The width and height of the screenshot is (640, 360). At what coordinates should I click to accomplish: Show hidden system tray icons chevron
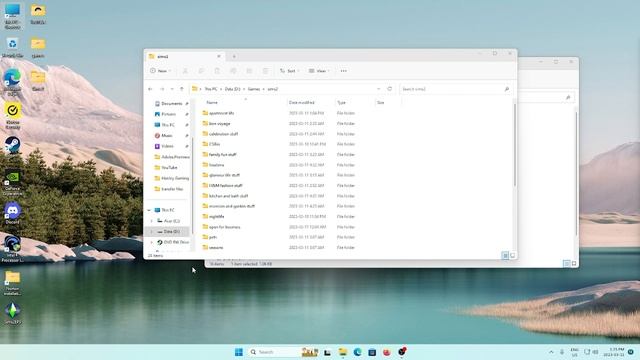551,352
